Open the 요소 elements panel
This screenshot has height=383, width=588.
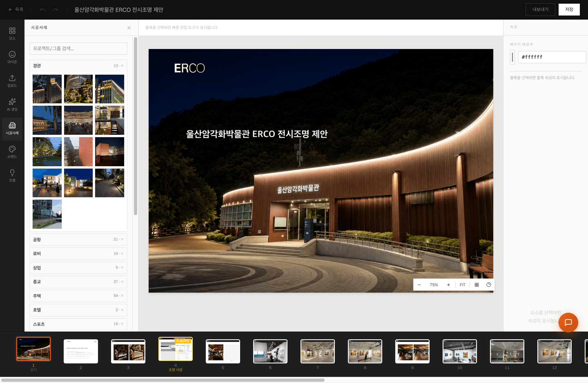pyautogui.click(x=12, y=33)
